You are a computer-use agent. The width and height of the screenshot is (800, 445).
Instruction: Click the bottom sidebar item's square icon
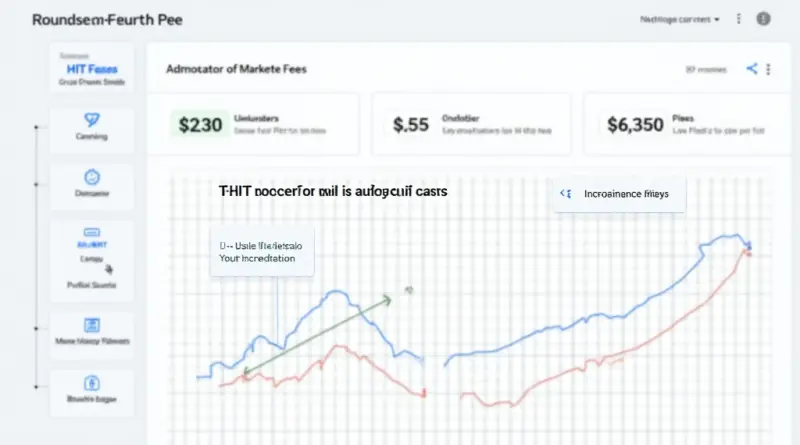91,381
